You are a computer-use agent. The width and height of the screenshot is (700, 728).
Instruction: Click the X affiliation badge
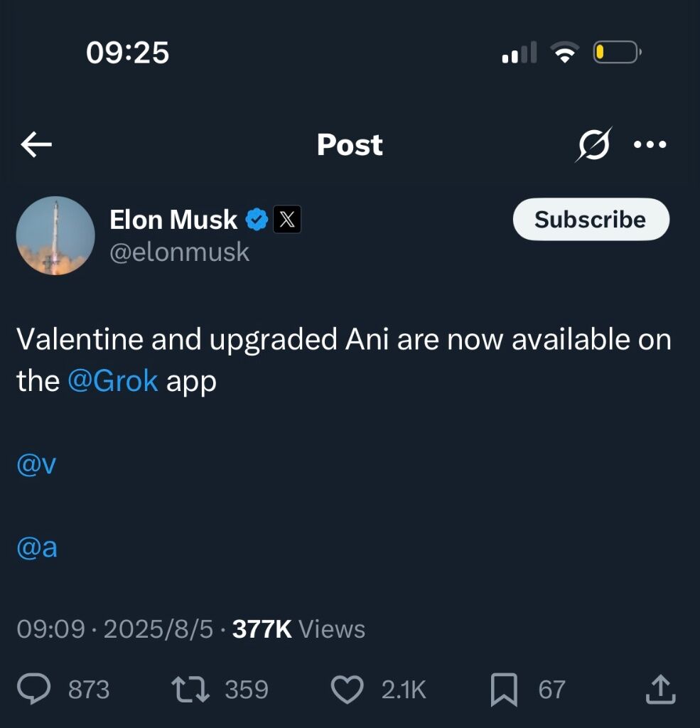tap(287, 220)
